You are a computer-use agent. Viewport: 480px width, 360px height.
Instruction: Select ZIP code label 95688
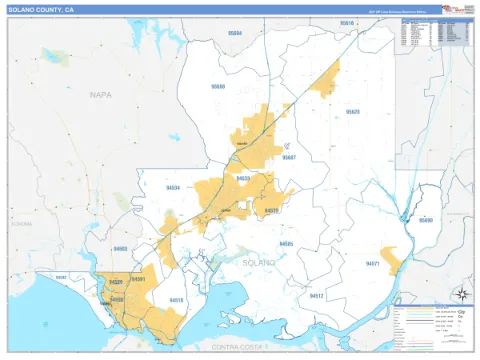[x=218, y=87]
